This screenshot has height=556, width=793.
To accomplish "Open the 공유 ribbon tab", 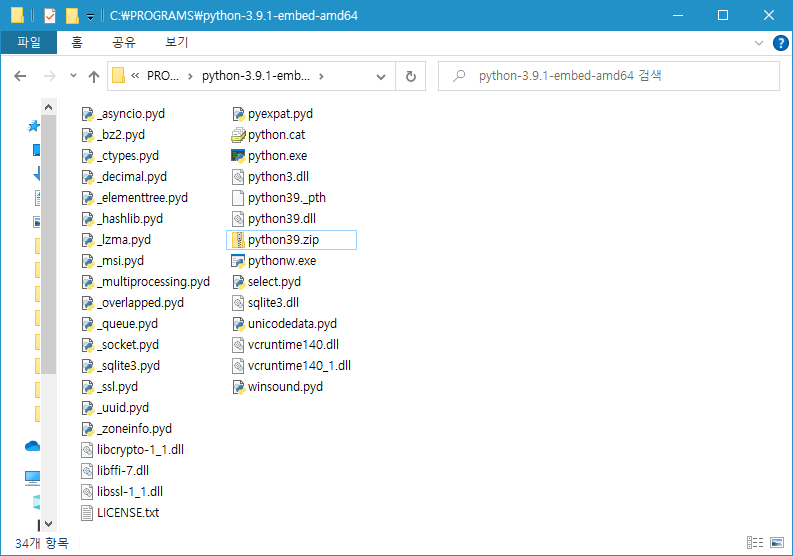I will click(x=124, y=42).
